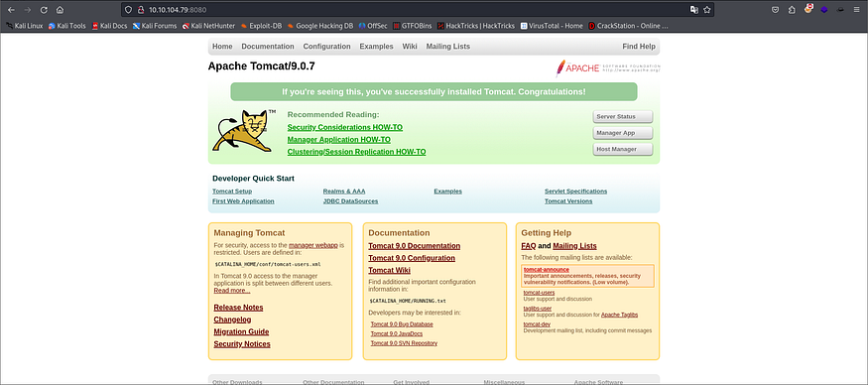This screenshot has width=868, height=385.
Task: Go back with the browser back arrow
Action: click(11, 9)
